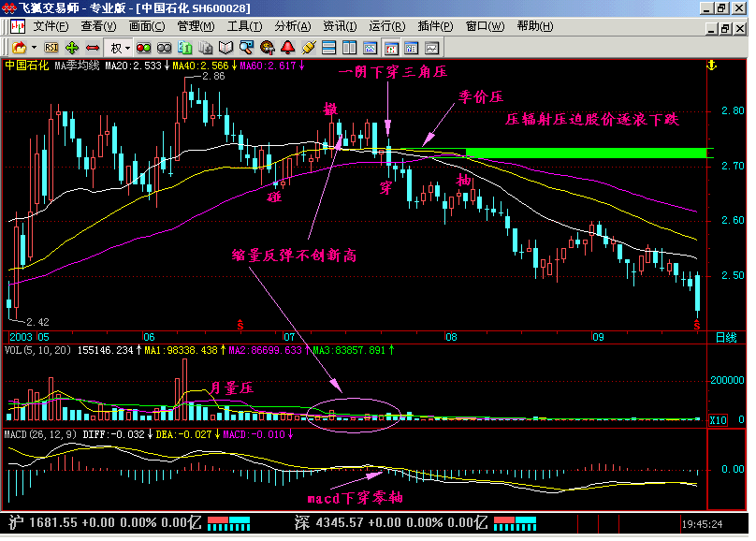
Task: Click the red and green lights icon
Action: click(x=144, y=48)
